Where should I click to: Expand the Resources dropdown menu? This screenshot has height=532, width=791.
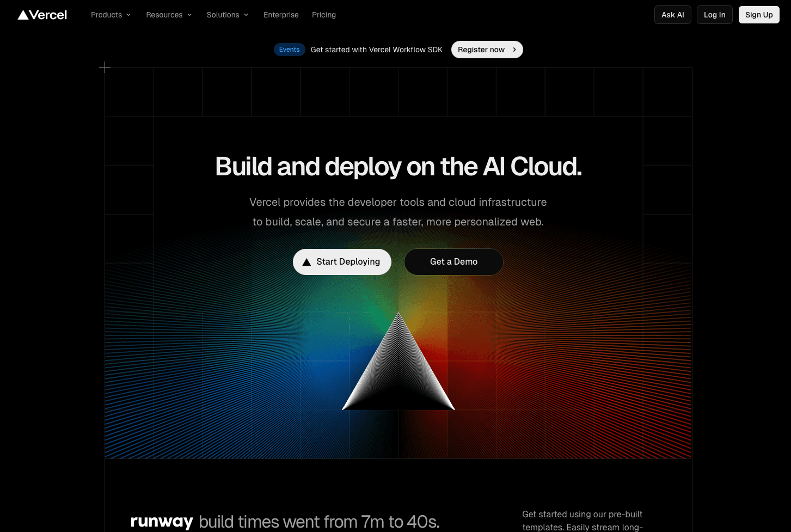click(x=169, y=15)
